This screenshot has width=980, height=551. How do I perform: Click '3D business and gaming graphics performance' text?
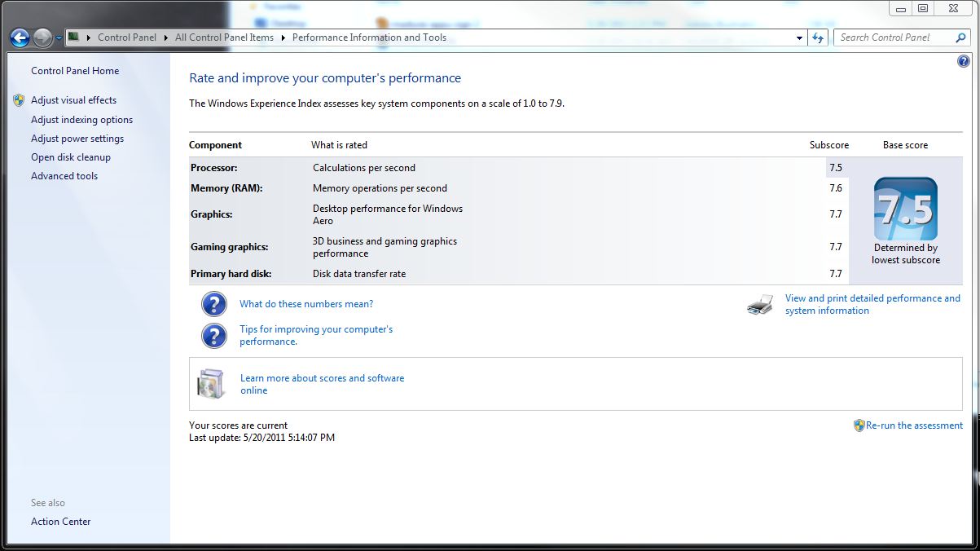385,247
